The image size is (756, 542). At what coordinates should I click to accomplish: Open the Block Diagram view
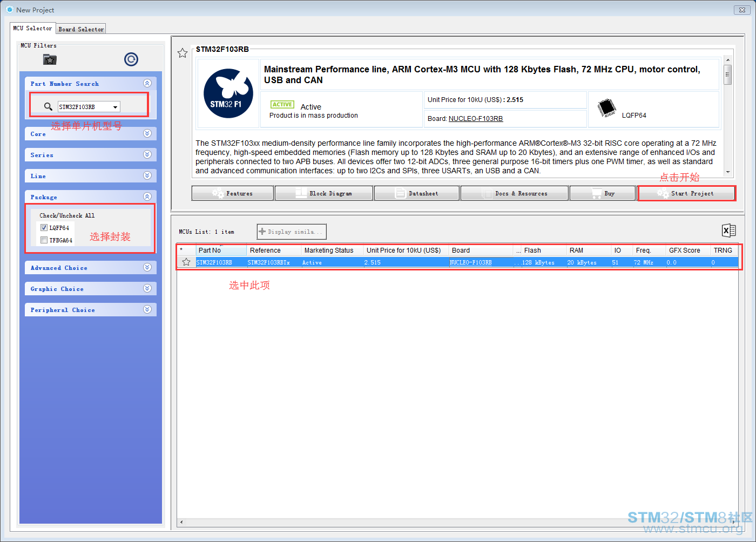tap(324, 193)
